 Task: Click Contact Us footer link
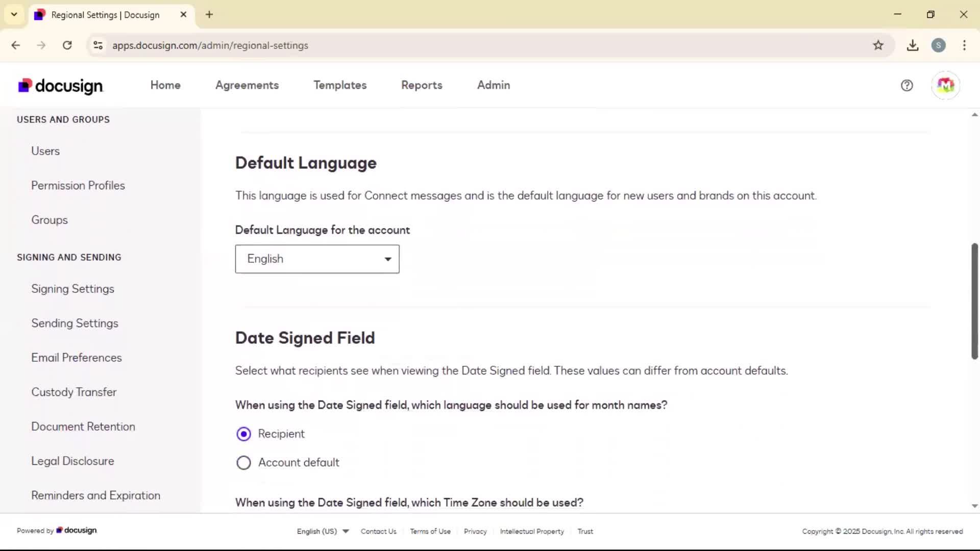point(379,531)
